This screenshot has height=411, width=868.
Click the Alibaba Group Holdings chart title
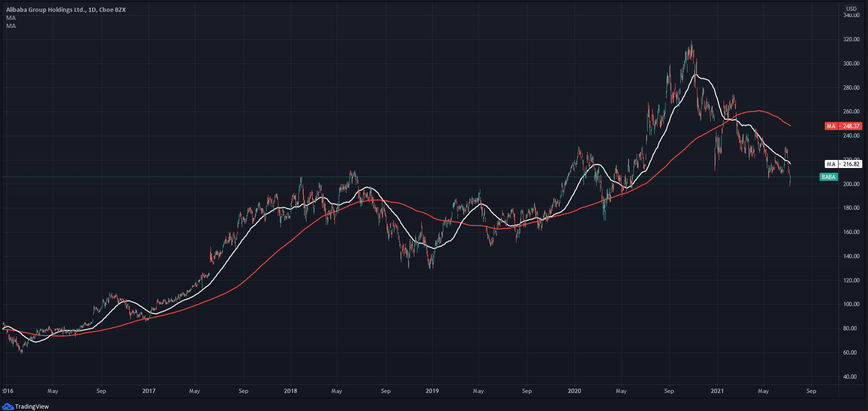[66, 9]
